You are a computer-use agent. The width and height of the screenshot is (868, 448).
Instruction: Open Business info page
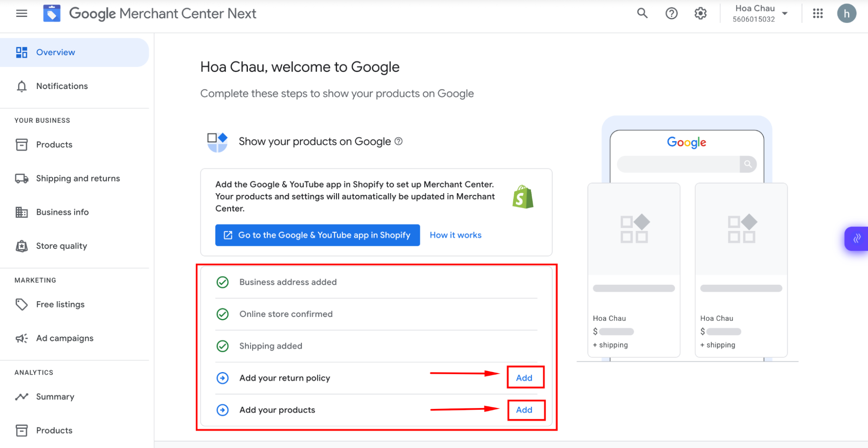[74, 212]
